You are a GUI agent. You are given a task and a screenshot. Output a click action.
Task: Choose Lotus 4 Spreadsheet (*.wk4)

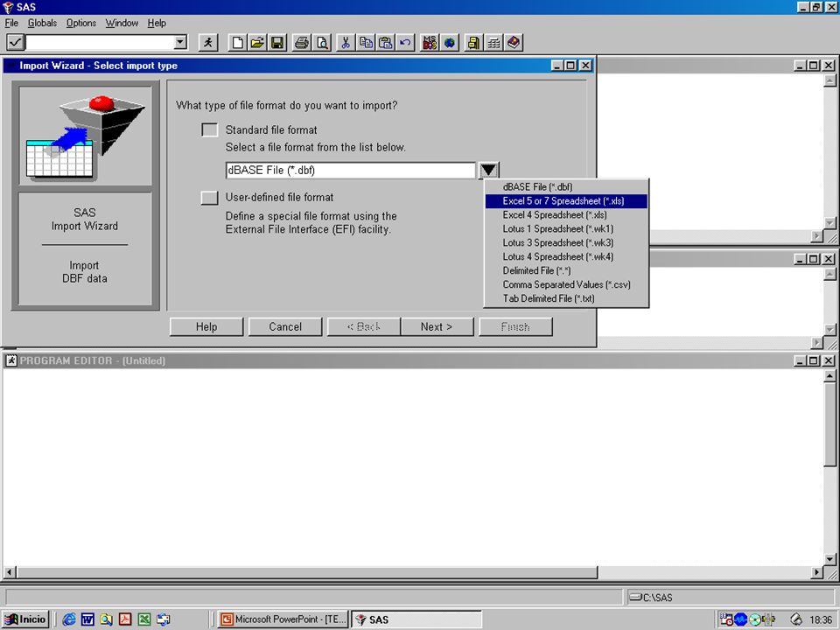tap(566, 256)
